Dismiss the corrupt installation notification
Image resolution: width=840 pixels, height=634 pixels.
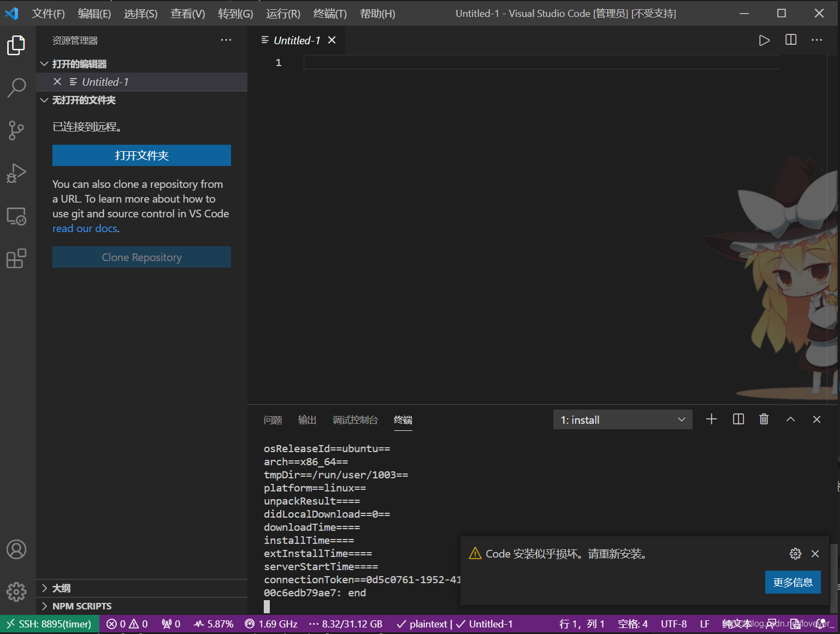coord(815,554)
